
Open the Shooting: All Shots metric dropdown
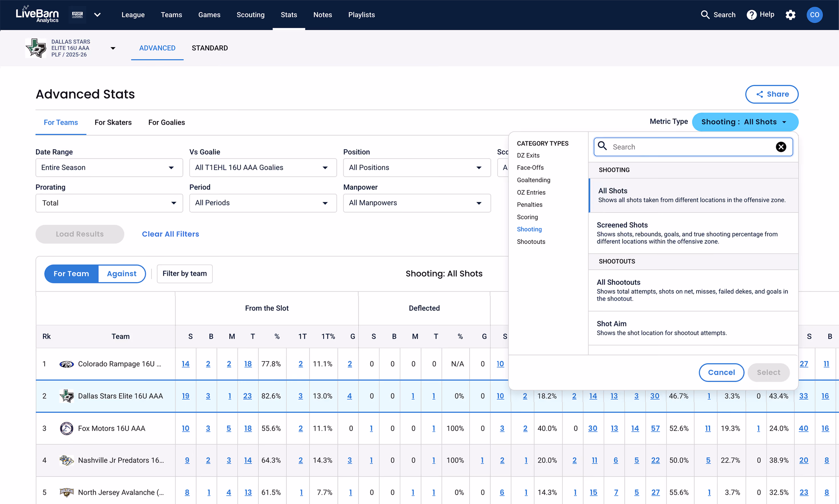click(745, 122)
